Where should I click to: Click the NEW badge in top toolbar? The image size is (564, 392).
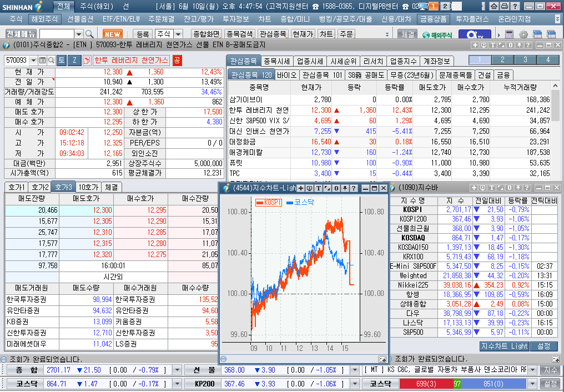click(x=112, y=34)
